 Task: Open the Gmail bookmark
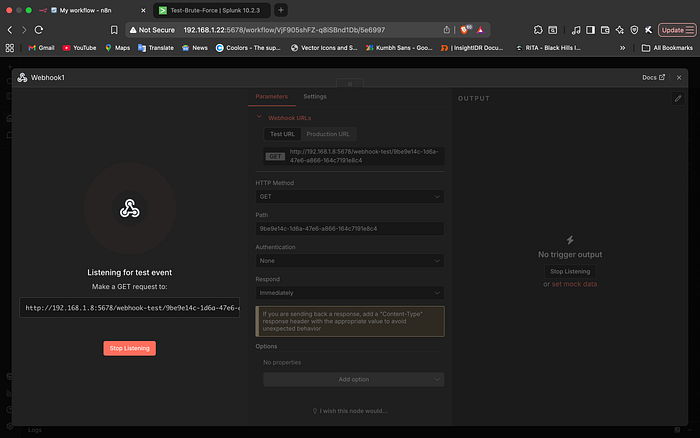pyautogui.click(x=41, y=48)
